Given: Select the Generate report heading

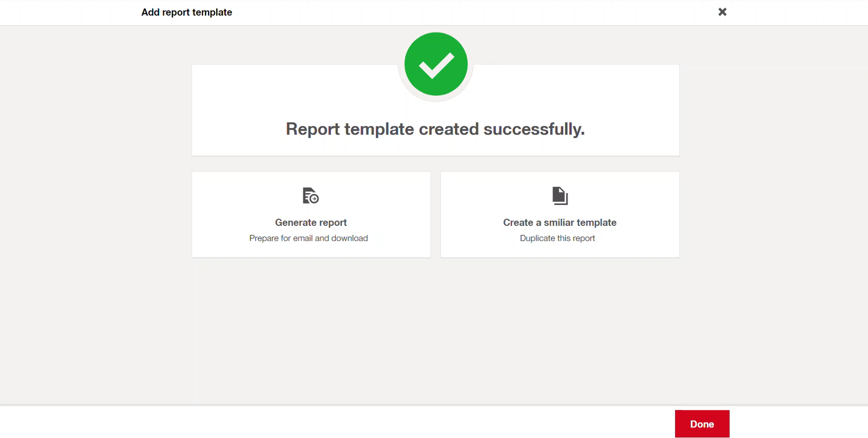Looking at the screenshot, I should tap(311, 223).
